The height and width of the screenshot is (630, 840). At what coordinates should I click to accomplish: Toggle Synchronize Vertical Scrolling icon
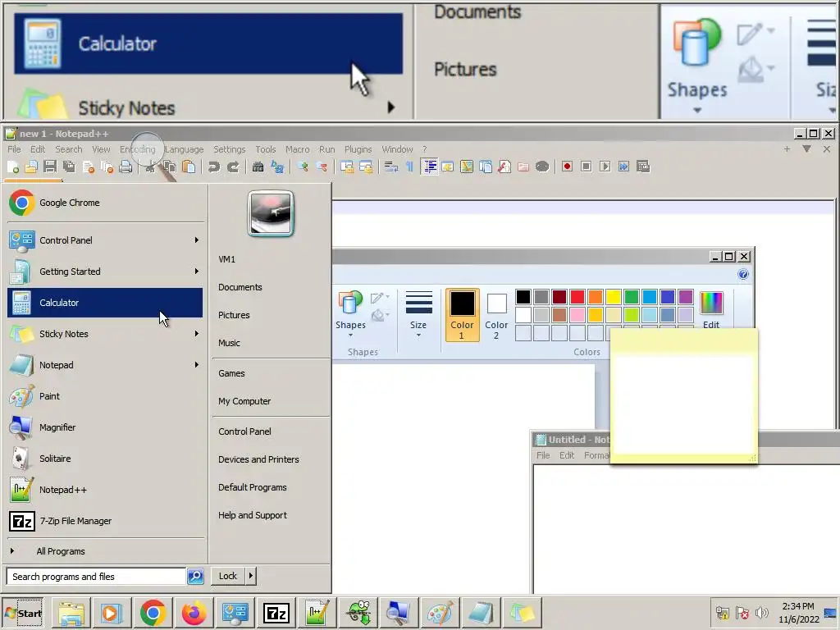tap(347, 167)
